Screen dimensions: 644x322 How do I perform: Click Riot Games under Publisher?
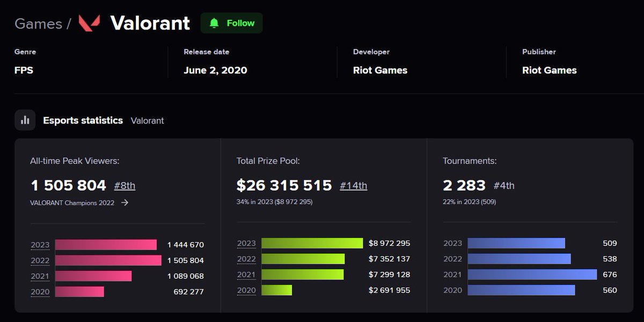pyautogui.click(x=550, y=70)
